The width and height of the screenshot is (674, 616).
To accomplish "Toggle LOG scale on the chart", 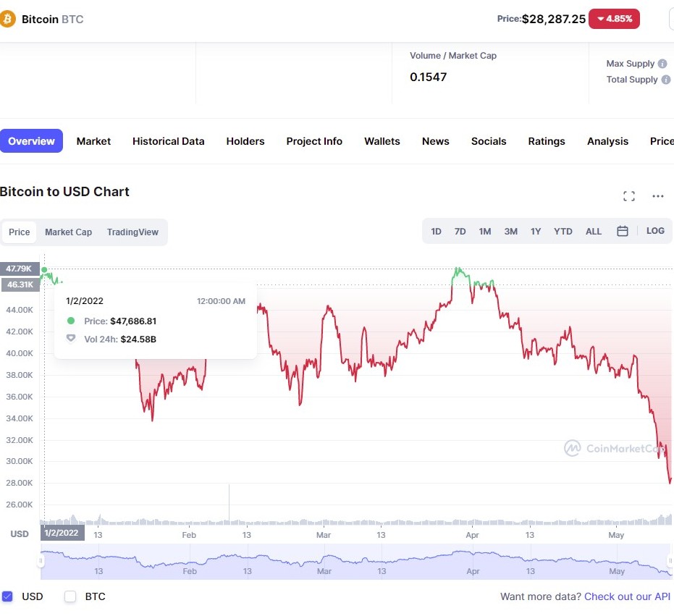I will pyautogui.click(x=655, y=231).
